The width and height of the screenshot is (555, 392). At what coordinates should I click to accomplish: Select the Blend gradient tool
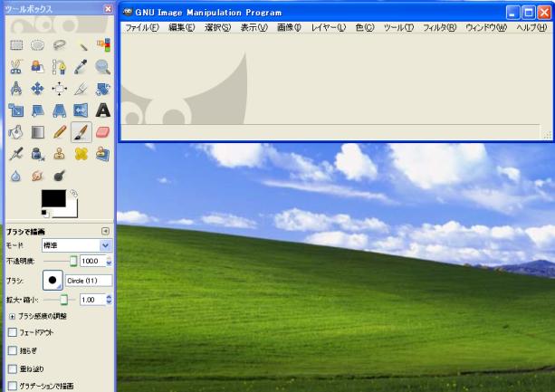[37, 132]
